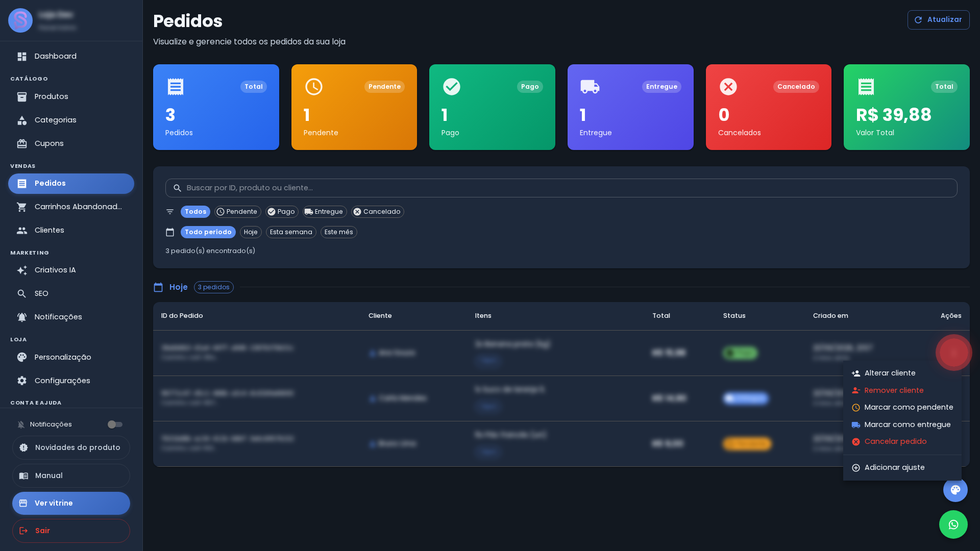Open the WhatsApp floating chat button
980x551 pixels.
953,524
